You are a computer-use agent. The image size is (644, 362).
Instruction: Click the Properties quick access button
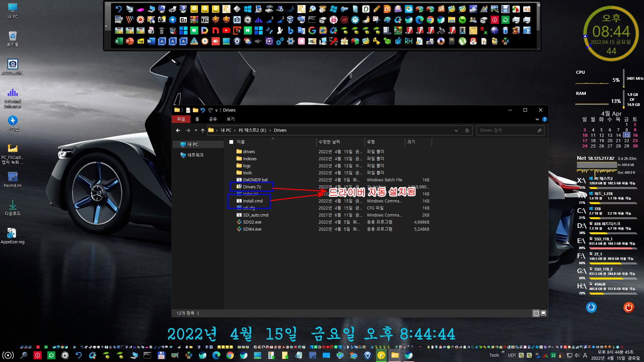coord(188,110)
